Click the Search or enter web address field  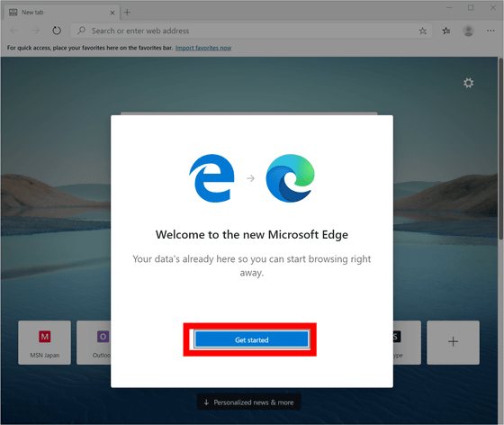(x=251, y=31)
